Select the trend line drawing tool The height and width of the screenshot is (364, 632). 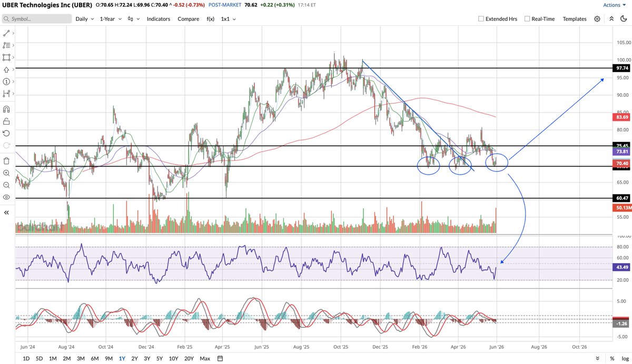[6, 33]
